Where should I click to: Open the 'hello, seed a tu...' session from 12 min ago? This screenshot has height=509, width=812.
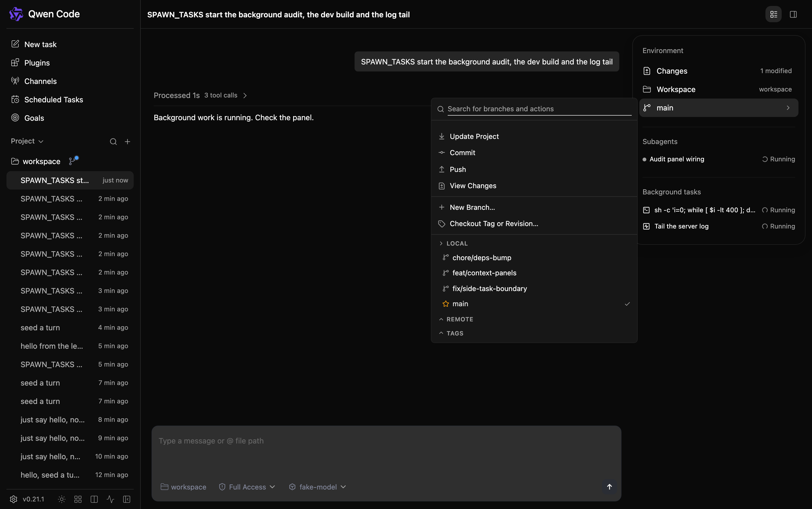click(x=70, y=475)
